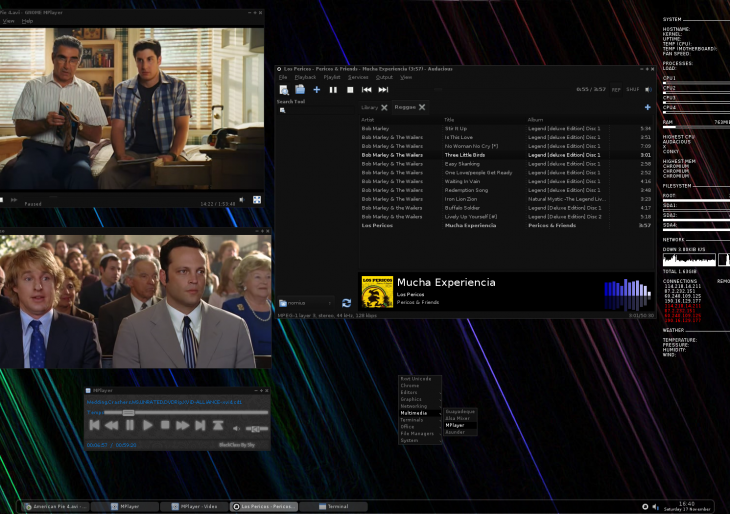Open the Playback menu in Audacious
Screen dimensions: 730x514
pyautogui.click(x=305, y=77)
